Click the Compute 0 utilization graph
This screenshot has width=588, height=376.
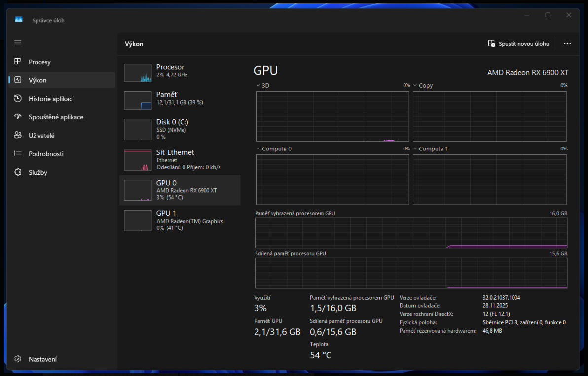(332, 180)
